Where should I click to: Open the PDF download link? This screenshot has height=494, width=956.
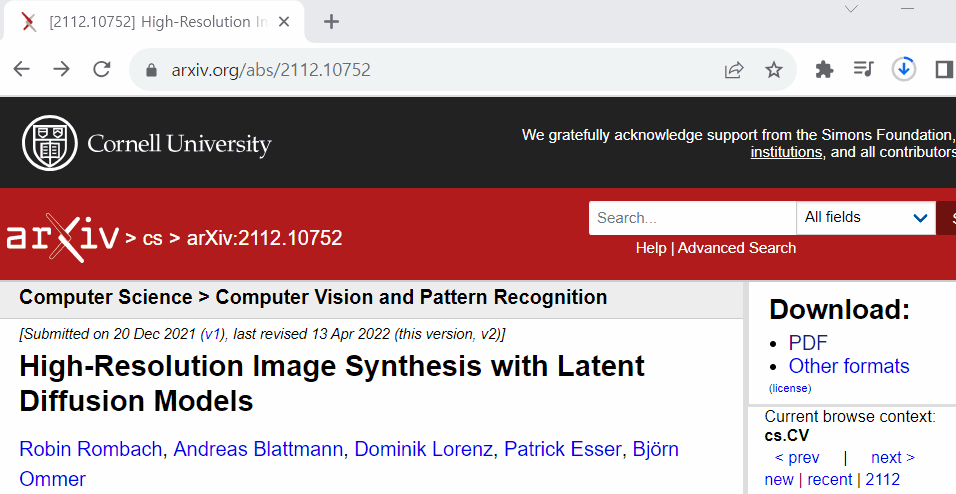(x=808, y=343)
